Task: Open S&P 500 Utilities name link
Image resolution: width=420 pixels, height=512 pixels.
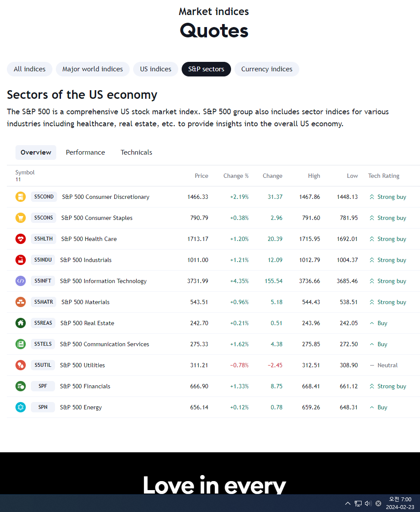Action: click(82, 365)
